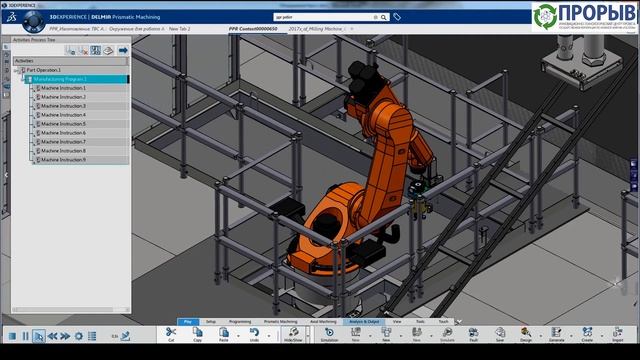Screen dimensions: 640x360
Task: Open the Touch ribbon tab
Action: 443,322
